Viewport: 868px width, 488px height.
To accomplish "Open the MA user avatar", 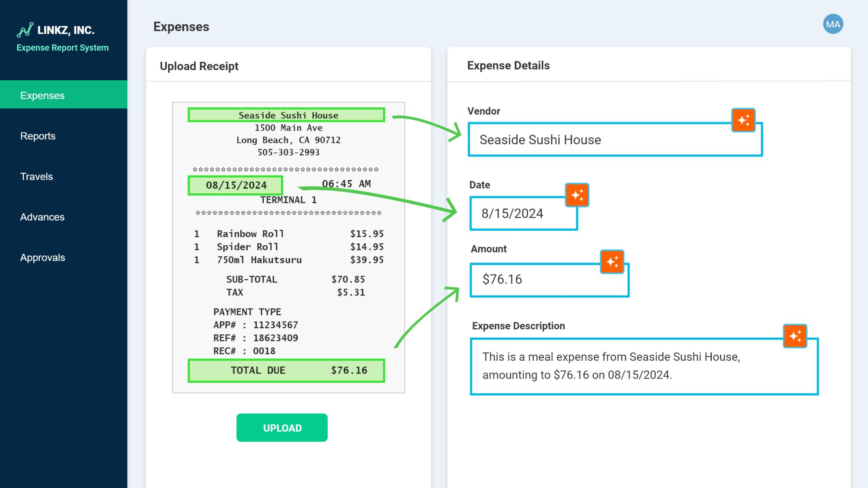I will coord(833,24).
